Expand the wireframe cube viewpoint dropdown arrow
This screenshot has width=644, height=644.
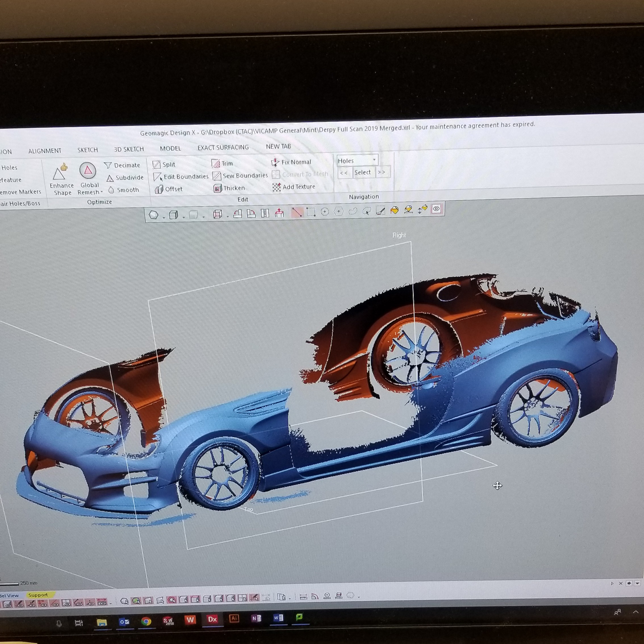click(228, 217)
